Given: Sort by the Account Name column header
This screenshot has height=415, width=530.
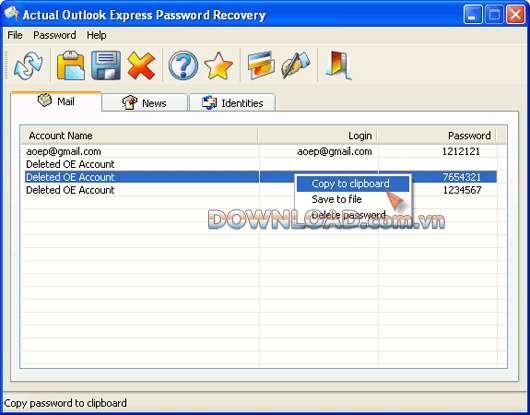Looking at the screenshot, I should [139, 136].
